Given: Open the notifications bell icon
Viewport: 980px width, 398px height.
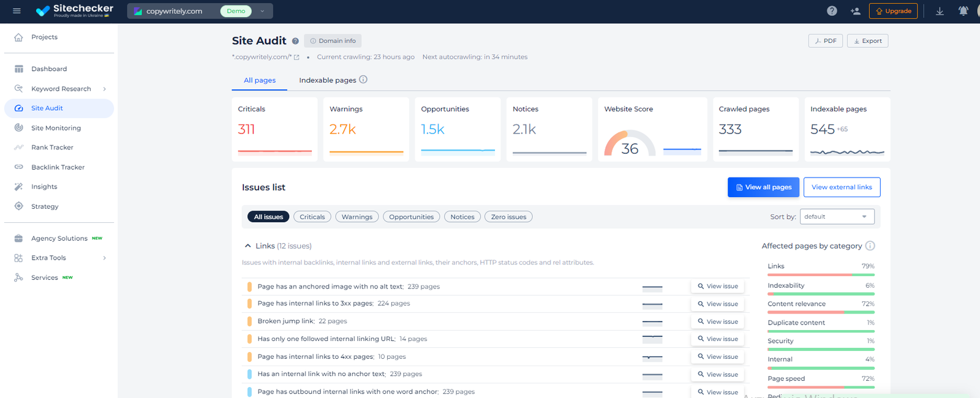Looking at the screenshot, I should click(963, 11).
